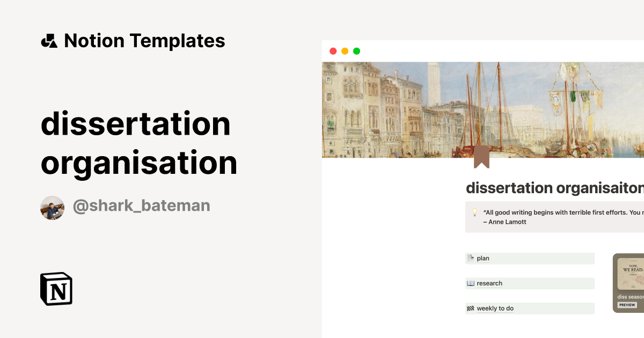Select the black Notion "N" logo icon
644x338 pixels.
[56, 289]
